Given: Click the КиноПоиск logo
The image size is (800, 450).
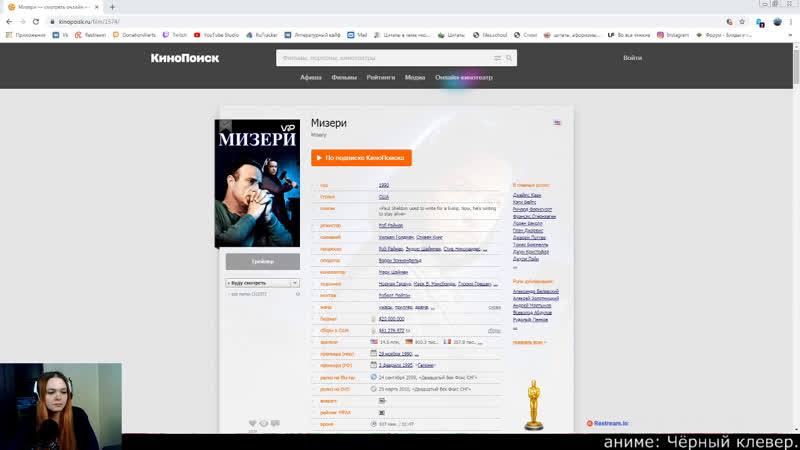Looking at the screenshot, I should [x=185, y=58].
